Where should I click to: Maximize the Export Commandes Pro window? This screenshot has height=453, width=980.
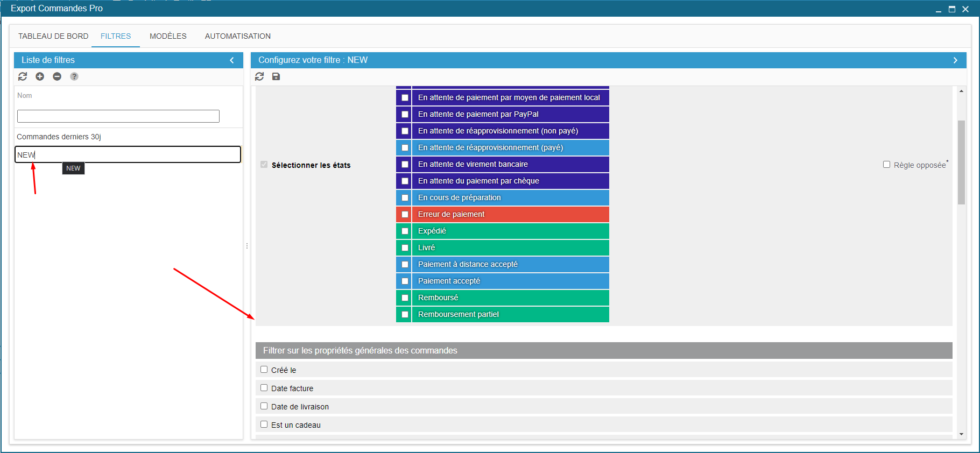[x=951, y=9]
